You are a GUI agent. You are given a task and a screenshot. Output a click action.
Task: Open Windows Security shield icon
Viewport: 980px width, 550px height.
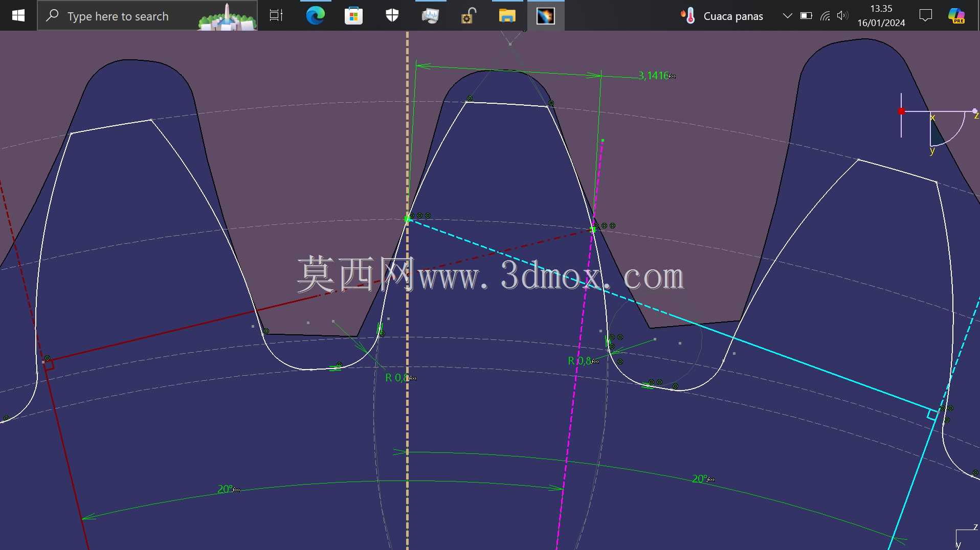coord(392,15)
